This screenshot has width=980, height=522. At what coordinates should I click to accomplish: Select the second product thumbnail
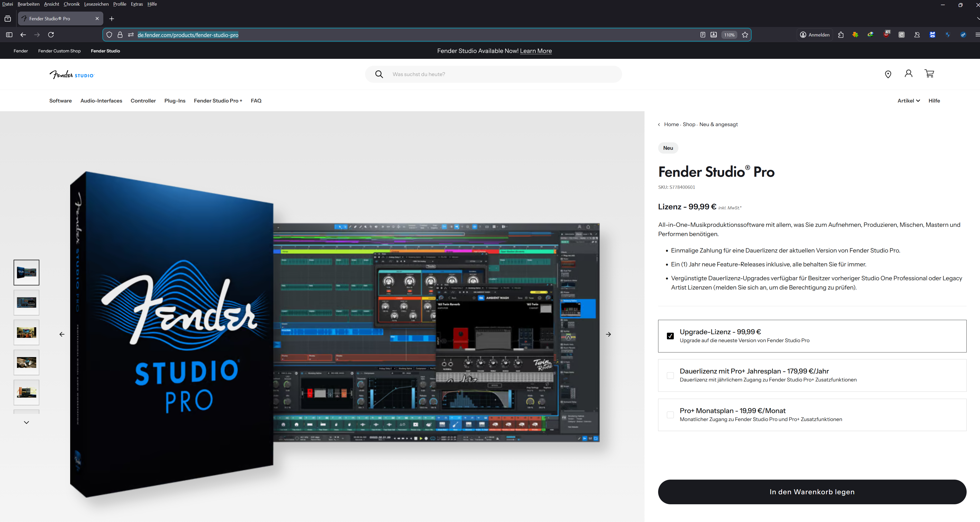click(27, 303)
